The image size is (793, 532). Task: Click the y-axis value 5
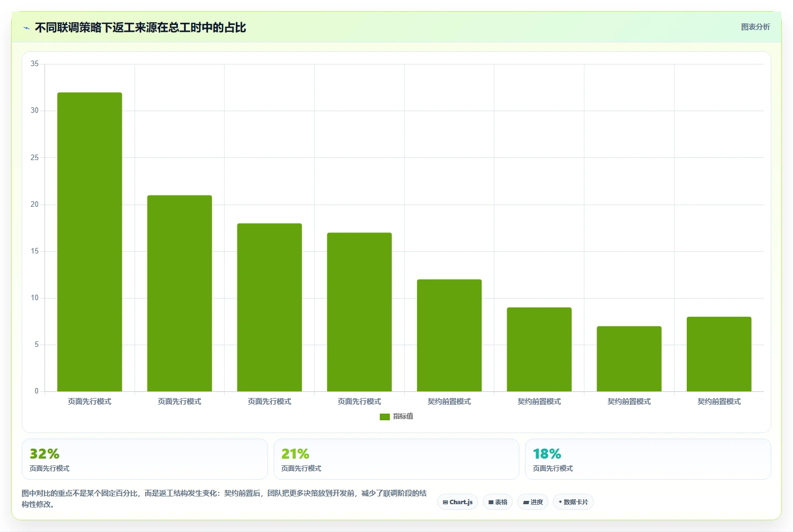[37, 345]
